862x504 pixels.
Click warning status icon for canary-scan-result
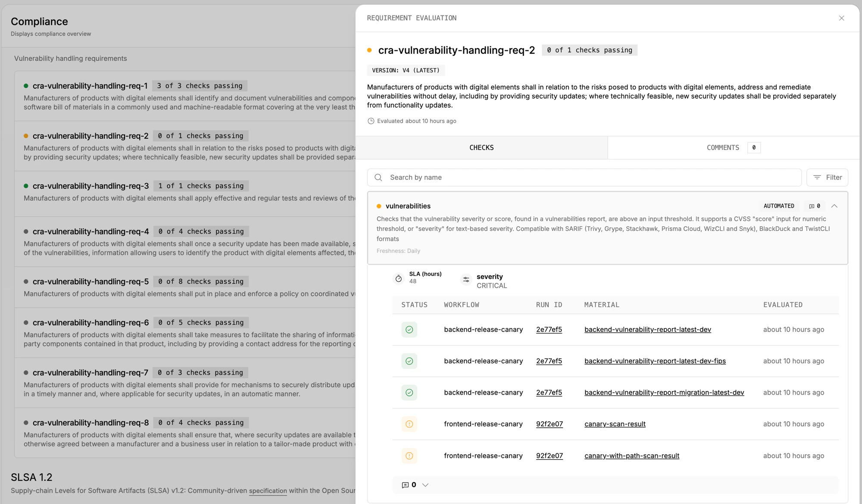[409, 424]
